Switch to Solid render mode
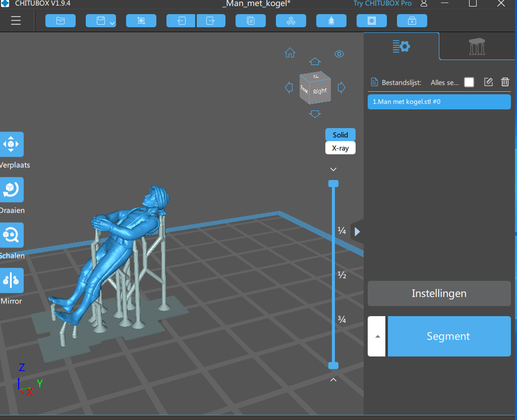This screenshot has width=517, height=420. click(x=340, y=135)
